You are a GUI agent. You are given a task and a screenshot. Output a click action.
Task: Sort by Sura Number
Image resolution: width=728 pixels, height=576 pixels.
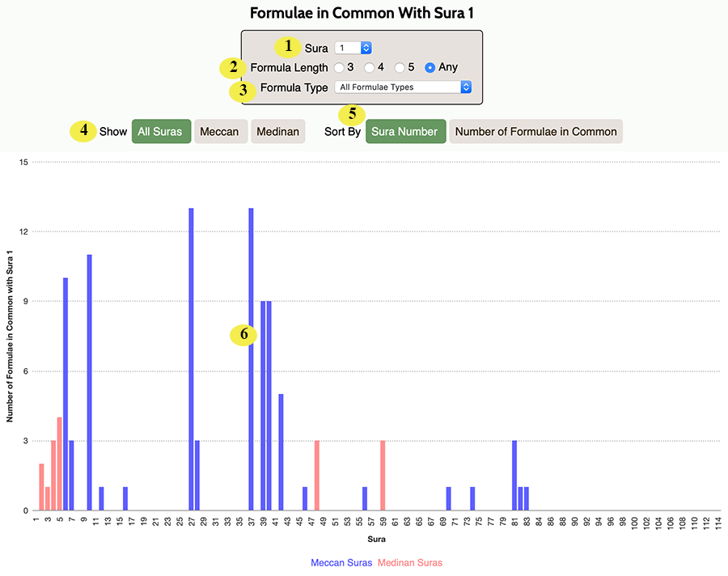(x=405, y=131)
